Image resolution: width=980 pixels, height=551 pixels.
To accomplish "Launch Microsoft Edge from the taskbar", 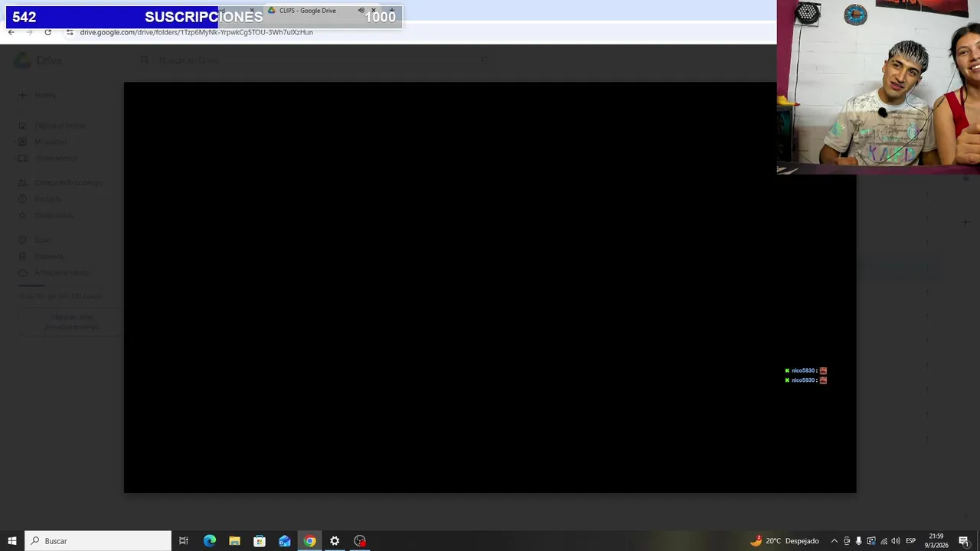I will (x=210, y=541).
